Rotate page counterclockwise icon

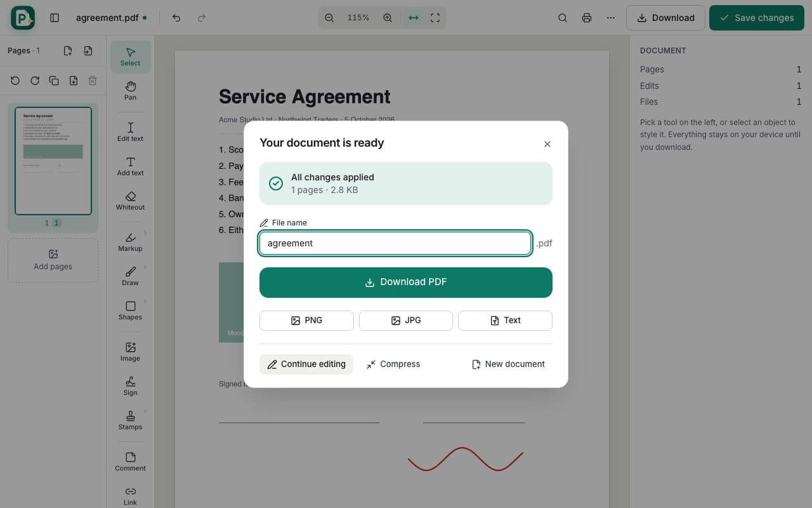point(15,81)
